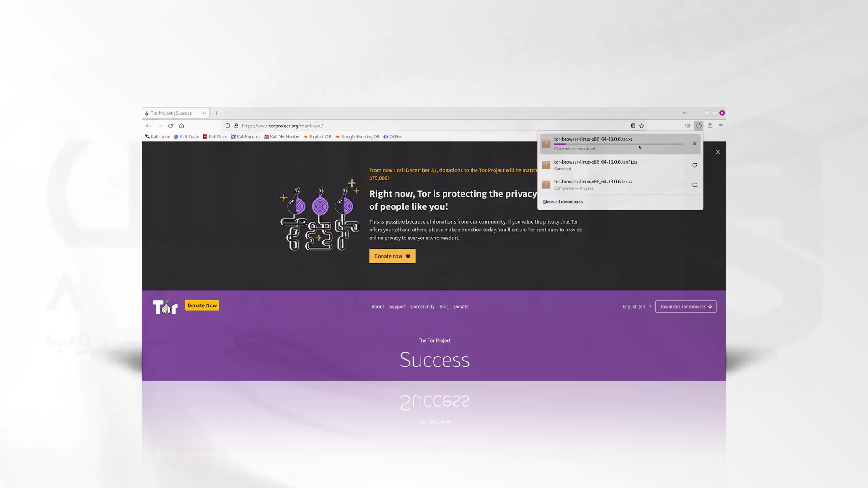Screen dimensions: 868x488
Task: Click the tor-browser cancelled download retry icon
Action: 693,164
